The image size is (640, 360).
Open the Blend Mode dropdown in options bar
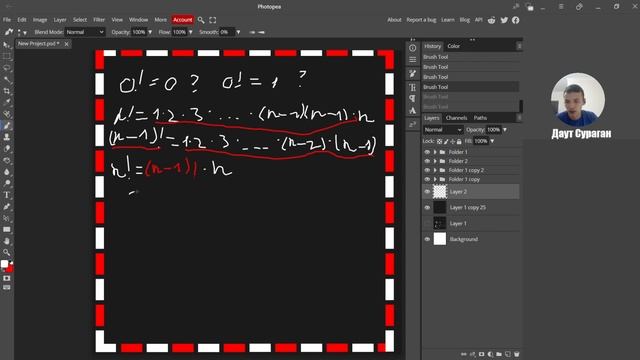point(84,32)
